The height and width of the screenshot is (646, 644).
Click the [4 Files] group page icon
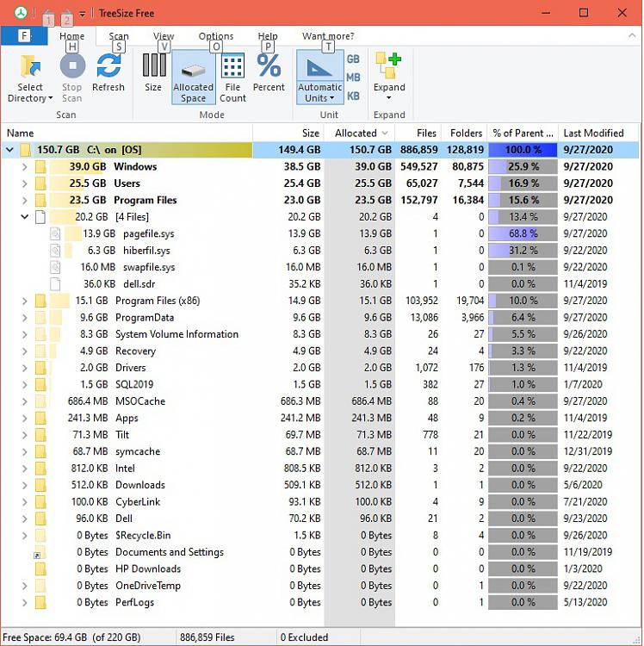pyautogui.click(x=40, y=217)
